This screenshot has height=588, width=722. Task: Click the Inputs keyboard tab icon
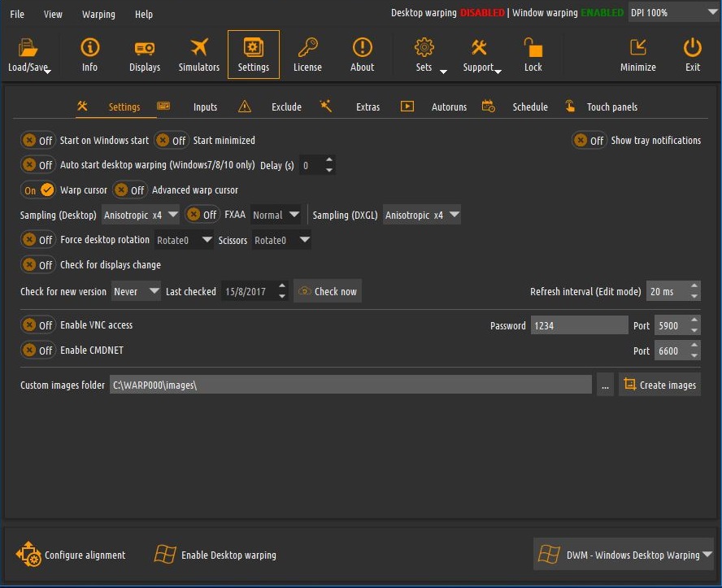(163, 107)
